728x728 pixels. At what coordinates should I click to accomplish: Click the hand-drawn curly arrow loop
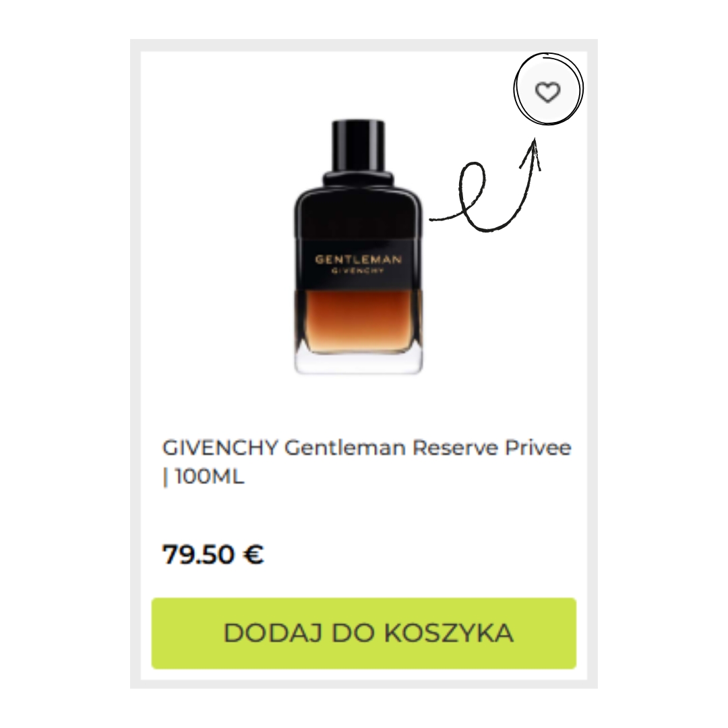point(473,195)
